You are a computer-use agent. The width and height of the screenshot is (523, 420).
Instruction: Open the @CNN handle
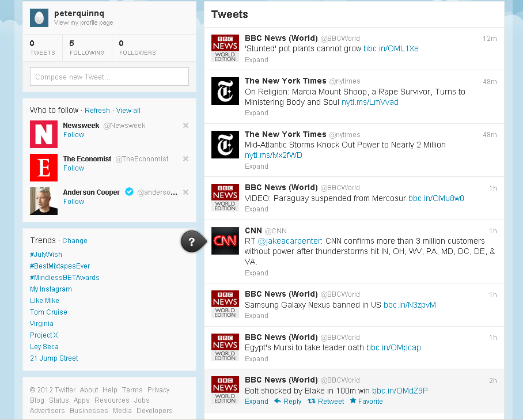[x=275, y=231]
